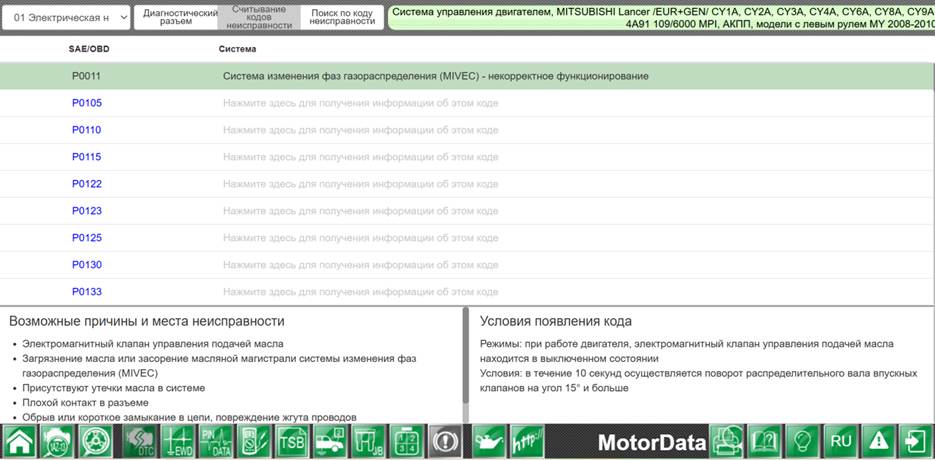Open the multimeter component testing icon
Screen dimensions: 935x460
[254, 442]
